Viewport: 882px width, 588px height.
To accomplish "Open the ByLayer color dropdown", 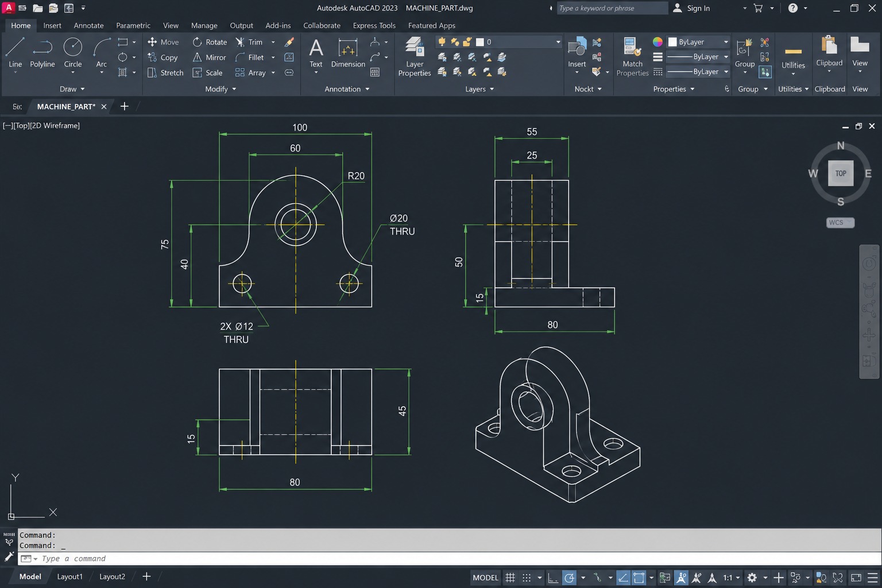I will coord(698,42).
